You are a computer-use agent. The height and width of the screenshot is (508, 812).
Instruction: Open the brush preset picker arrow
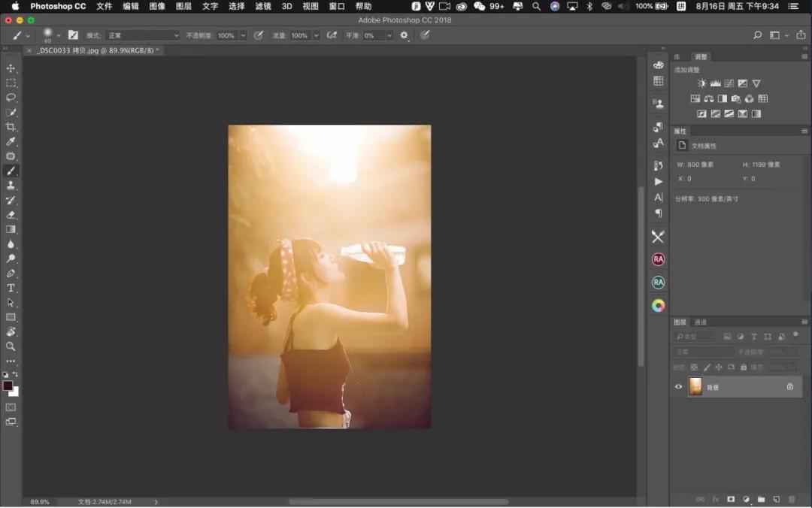pos(59,35)
